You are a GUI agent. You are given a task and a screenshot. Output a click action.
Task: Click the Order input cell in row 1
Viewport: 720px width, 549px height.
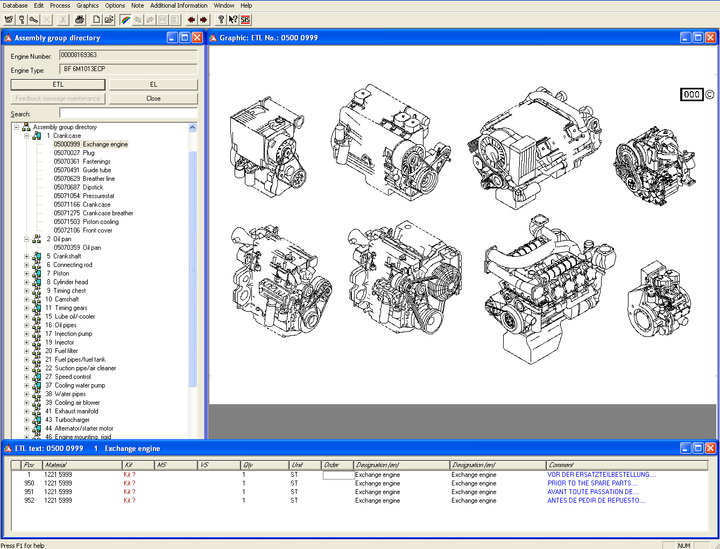coord(338,476)
